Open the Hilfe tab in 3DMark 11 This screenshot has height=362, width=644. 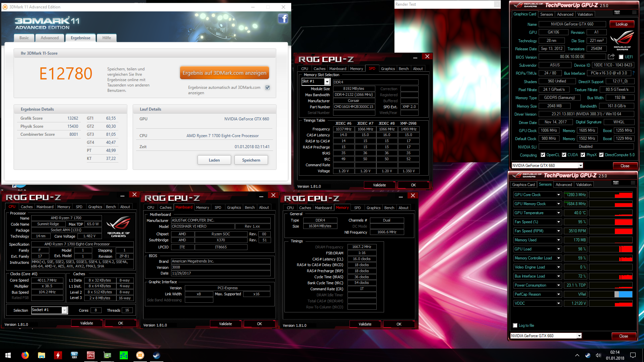click(x=107, y=38)
